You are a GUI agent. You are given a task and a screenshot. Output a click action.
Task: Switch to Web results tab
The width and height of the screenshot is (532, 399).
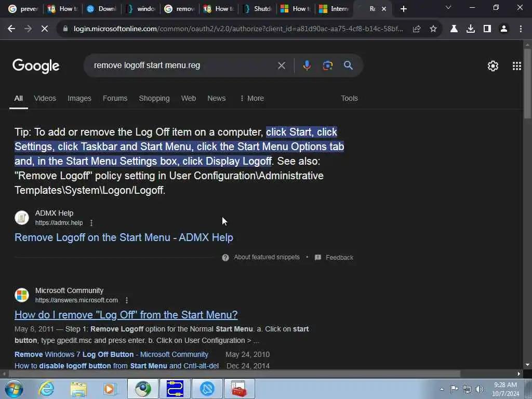click(188, 98)
